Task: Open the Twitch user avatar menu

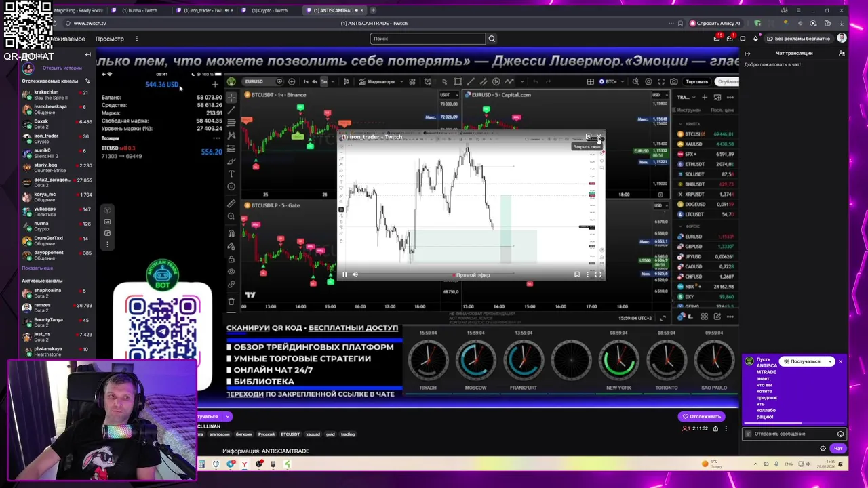Action: (842, 38)
